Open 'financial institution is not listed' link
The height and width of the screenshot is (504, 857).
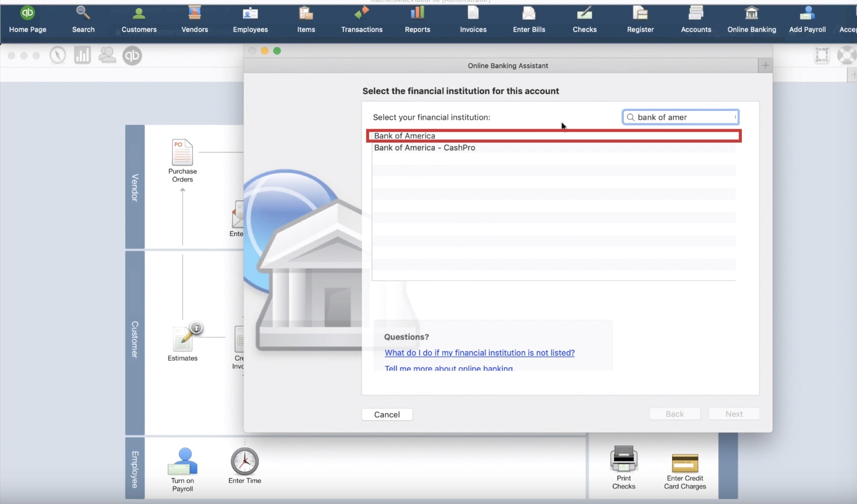pos(479,353)
